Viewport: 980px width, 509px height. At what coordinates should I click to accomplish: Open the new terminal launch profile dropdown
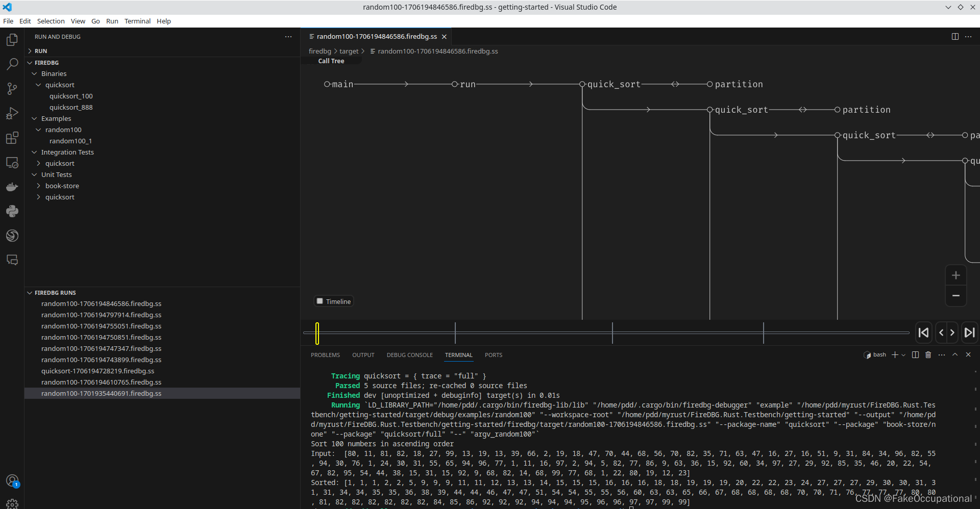pos(903,355)
